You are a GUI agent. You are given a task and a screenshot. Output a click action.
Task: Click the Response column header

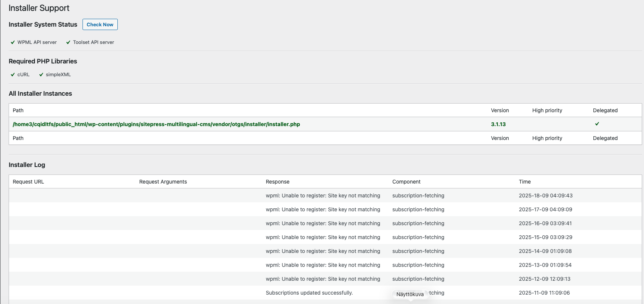tap(277, 182)
